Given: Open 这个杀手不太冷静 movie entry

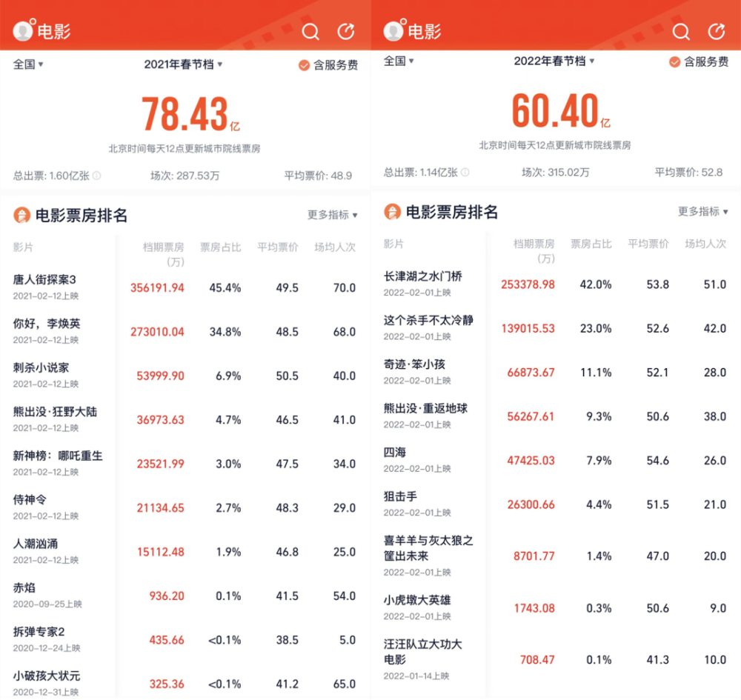Looking at the screenshot, I should [x=556, y=328].
